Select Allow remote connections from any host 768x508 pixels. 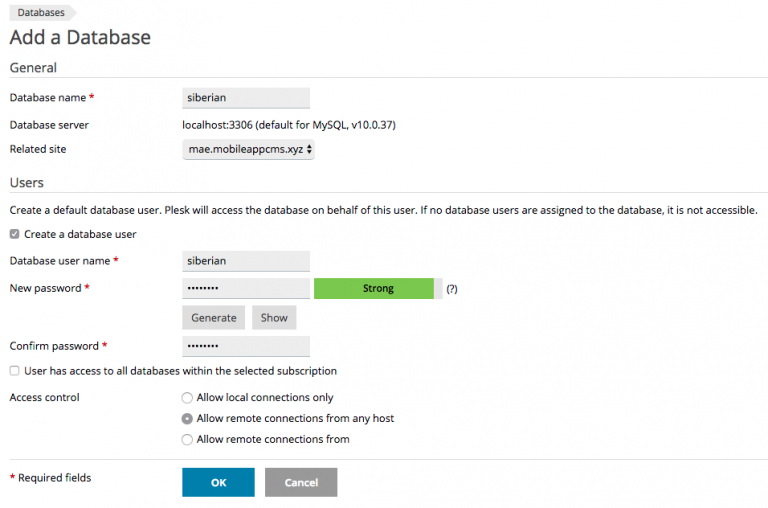coord(187,419)
